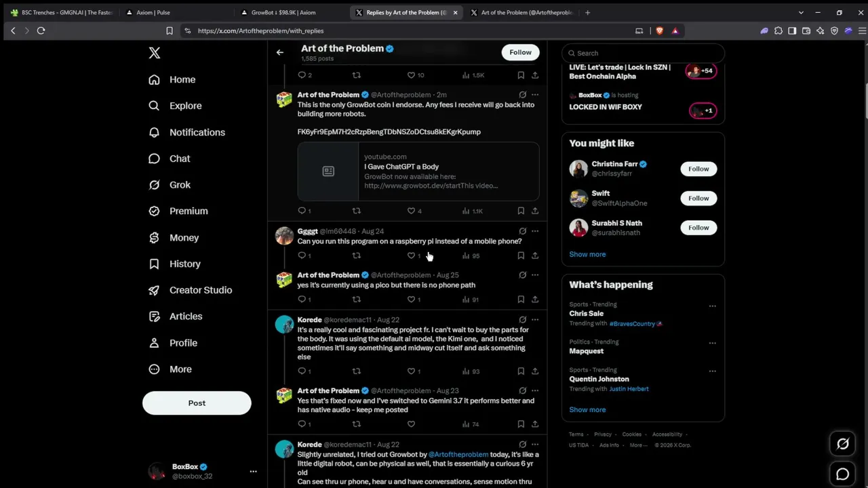The height and width of the screenshot is (488, 868).
Task: Switch to the GrowBot $98.9K Axiom tab
Action: coord(292,12)
